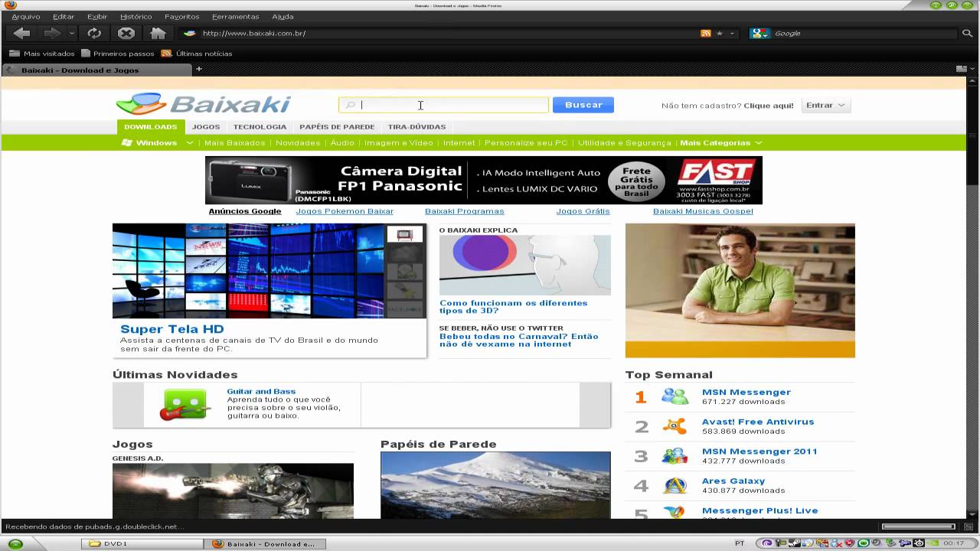Expand the Mais Categorias dropdown
The height and width of the screenshot is (551, 980).
pyautogui.click(x=721, y=143)
